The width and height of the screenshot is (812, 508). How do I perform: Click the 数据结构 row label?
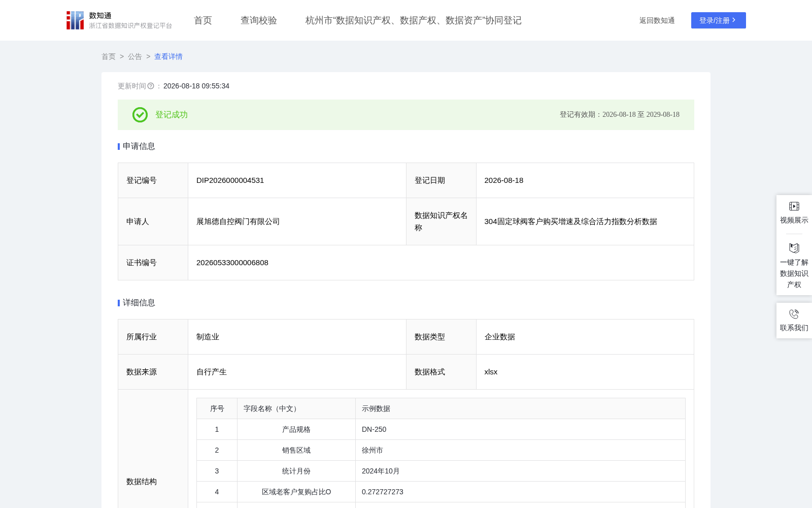(x=142, y=482)
